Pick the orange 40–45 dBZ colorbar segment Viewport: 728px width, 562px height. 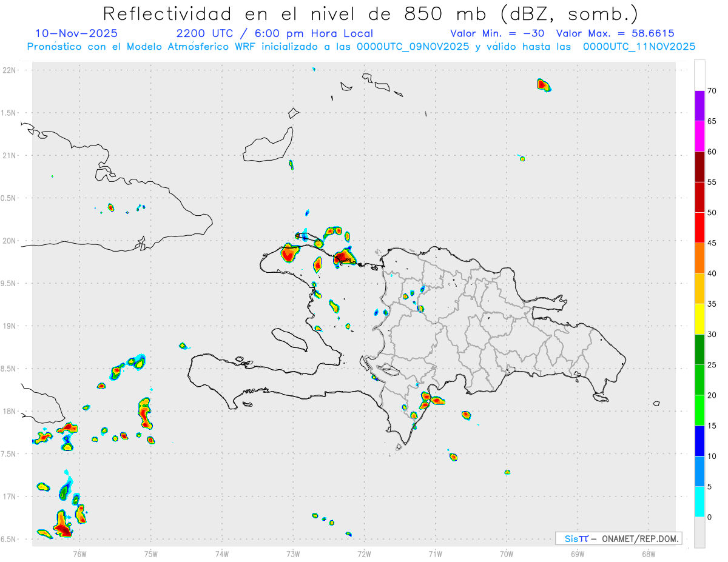coord(699,258)
